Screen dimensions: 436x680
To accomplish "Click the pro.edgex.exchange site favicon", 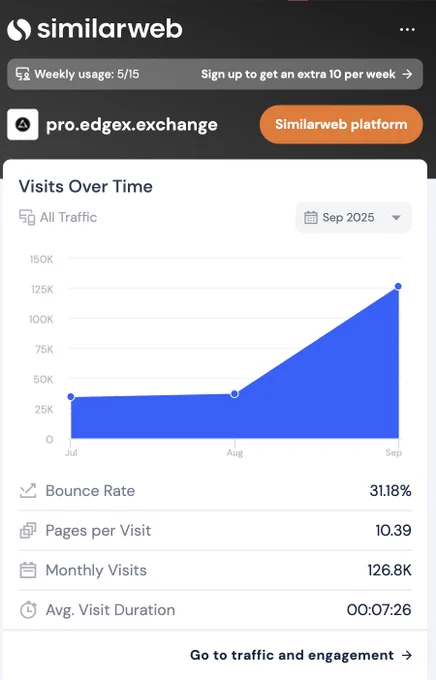I will click(x=23, y=124).
